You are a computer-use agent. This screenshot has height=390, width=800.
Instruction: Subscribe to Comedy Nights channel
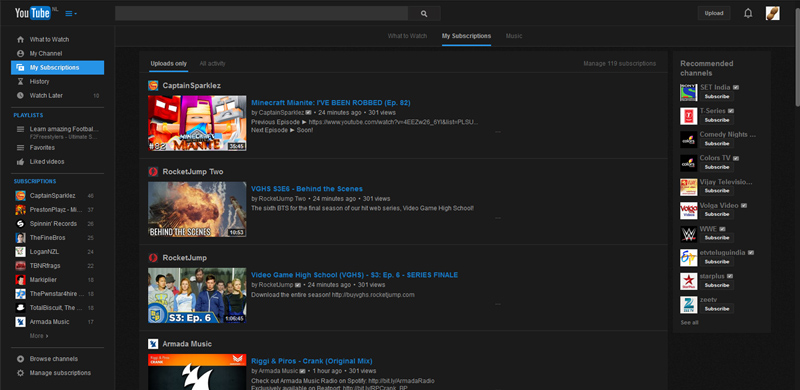717,143
